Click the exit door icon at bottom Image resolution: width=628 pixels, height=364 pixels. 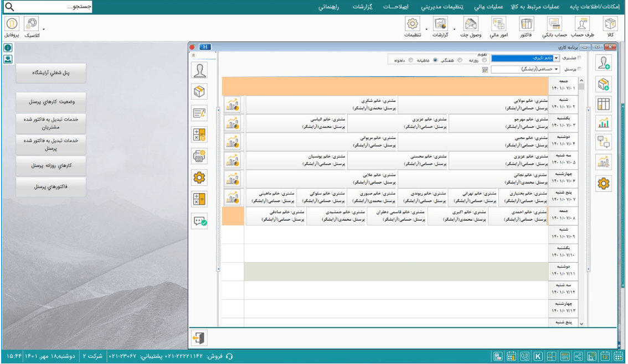click(x=199, y=338)
